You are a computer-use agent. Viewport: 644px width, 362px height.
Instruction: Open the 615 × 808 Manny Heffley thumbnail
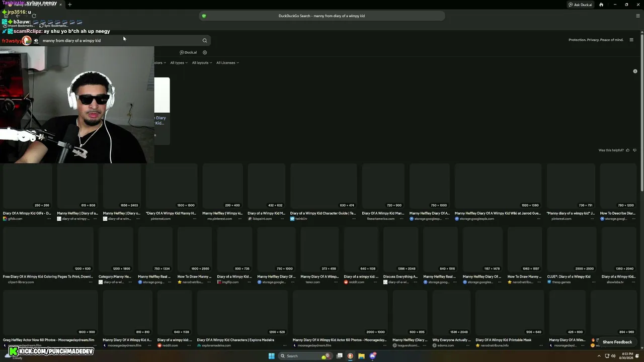pos(77,186)
